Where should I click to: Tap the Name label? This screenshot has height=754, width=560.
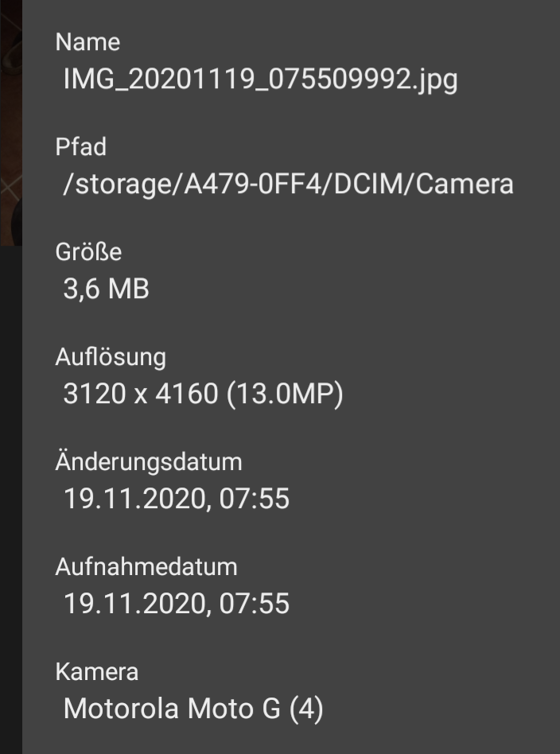[x=87, y=42]
